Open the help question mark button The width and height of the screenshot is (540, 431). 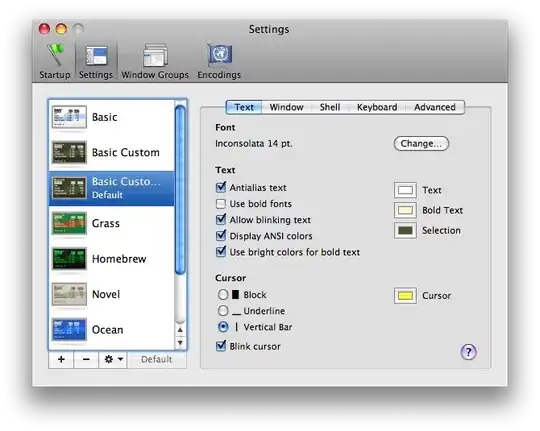tap(468, 352)
